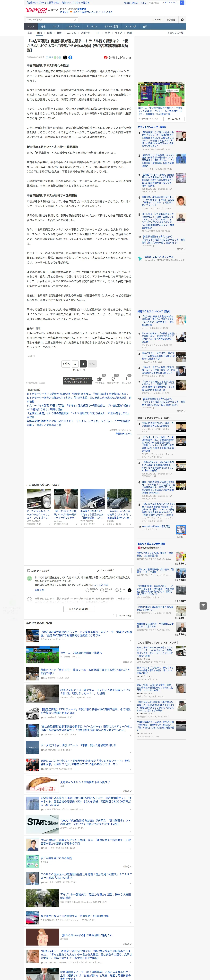Play the first 動画アクセスランキング video
This screenshot has width=210, height=980.
coord(181,427)
